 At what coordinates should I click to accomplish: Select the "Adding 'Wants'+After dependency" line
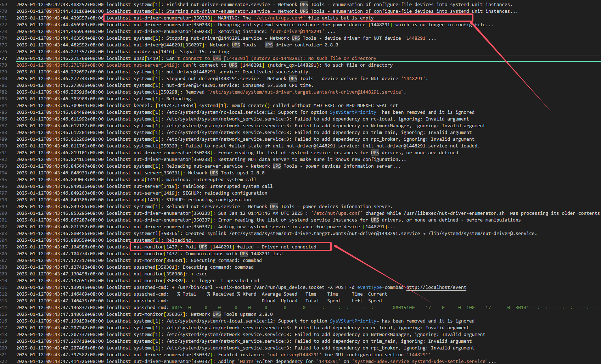[256, 362]
